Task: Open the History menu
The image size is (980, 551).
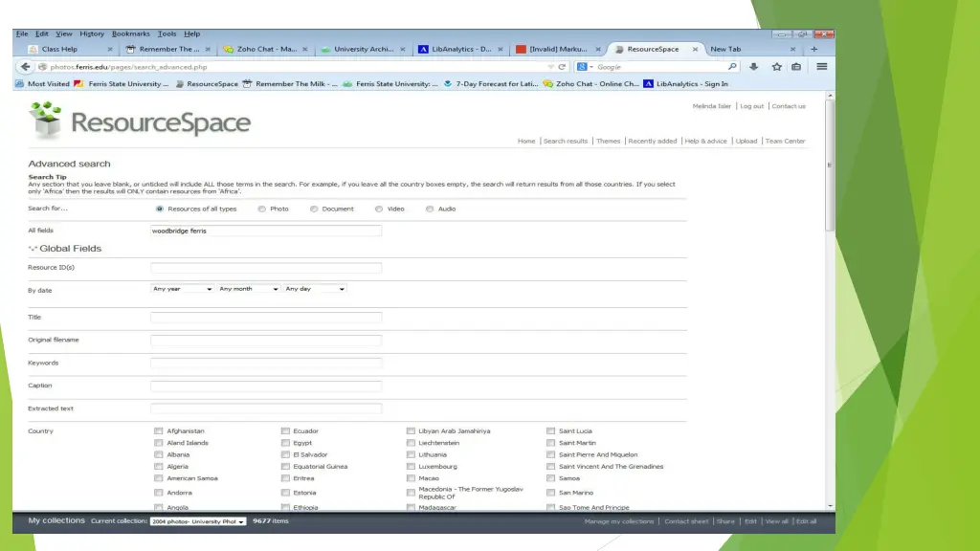Action: [92, 33]
